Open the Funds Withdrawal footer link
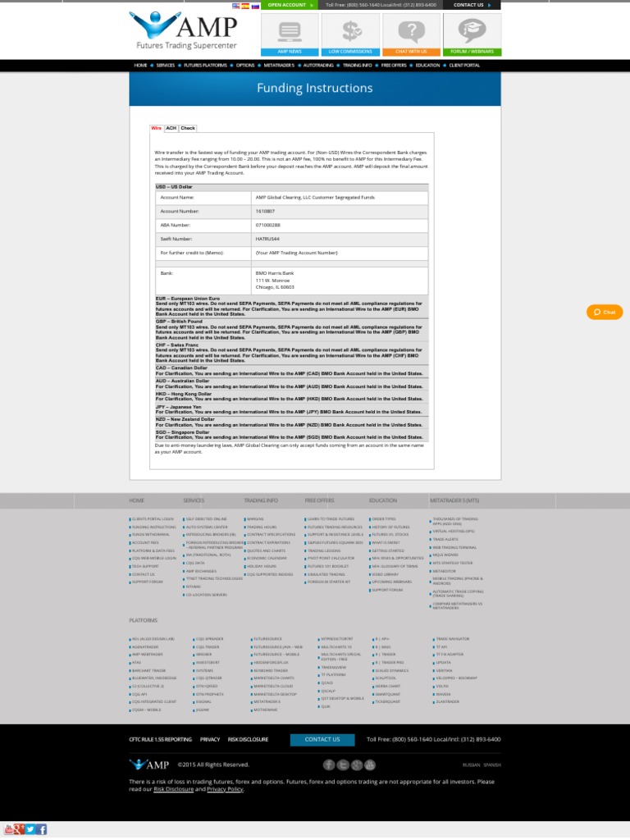630x840 pixels. pyautogui.click(x=151, y=535)
